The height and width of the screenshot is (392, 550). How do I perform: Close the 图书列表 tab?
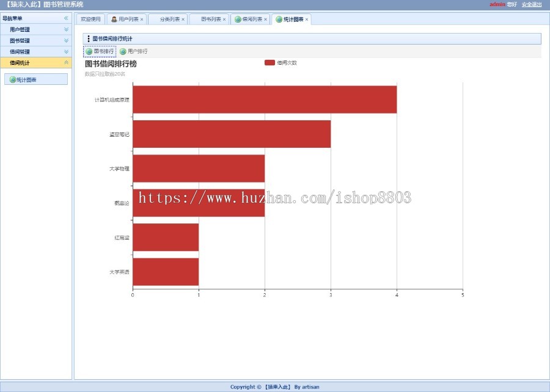pos(224,20)
